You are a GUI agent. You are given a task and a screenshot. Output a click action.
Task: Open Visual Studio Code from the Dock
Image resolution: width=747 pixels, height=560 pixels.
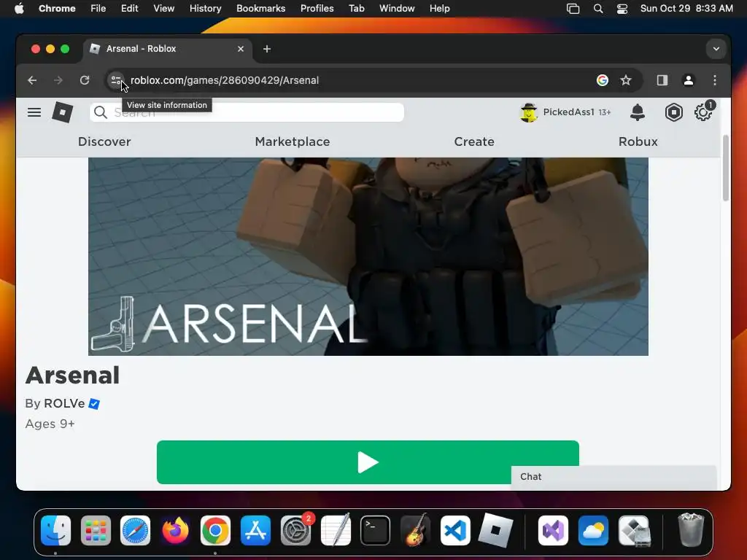coord(455,531)
